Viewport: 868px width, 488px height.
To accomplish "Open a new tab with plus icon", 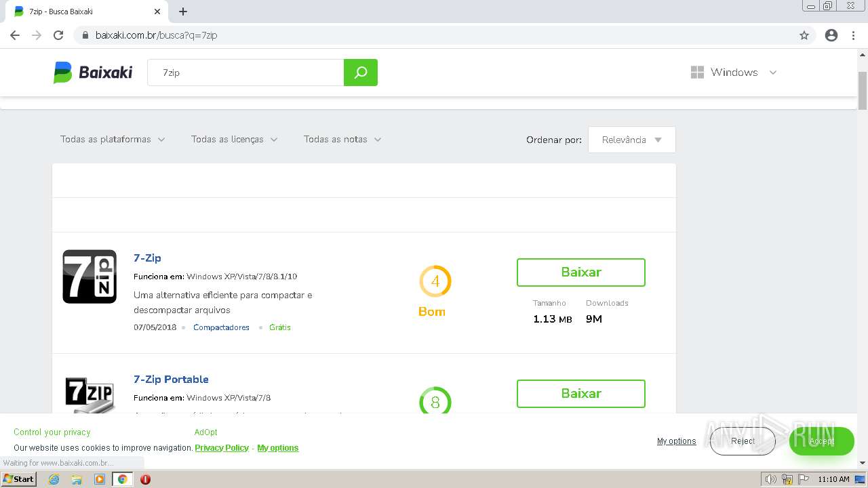I will 183,12.
